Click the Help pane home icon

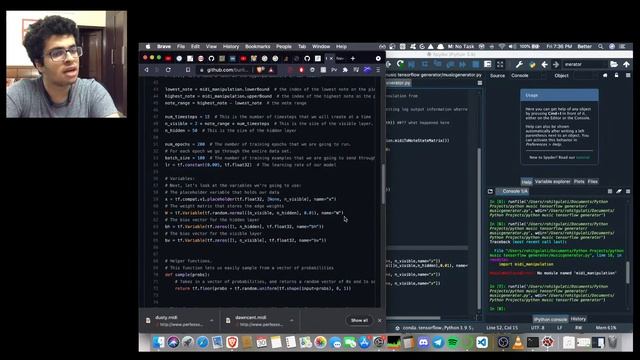pos(605,76)
